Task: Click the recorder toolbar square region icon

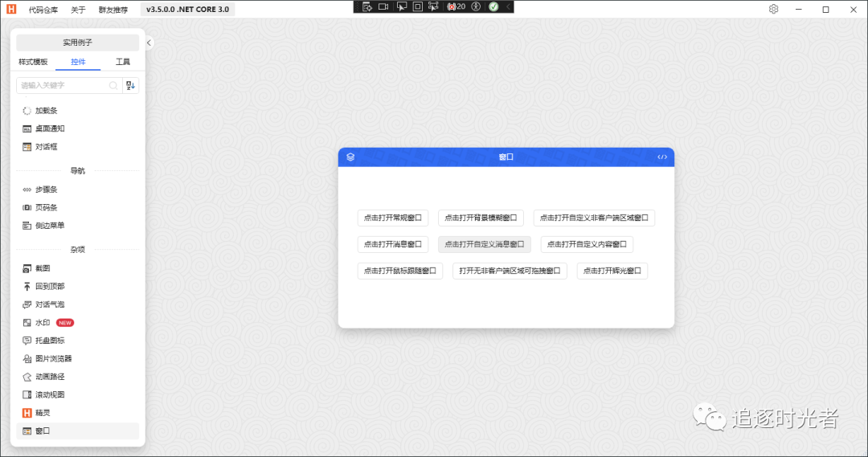Action: tap(418, 6)
